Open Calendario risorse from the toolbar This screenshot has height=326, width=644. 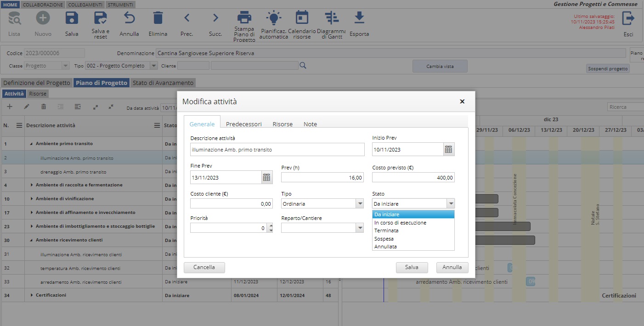point(302,18)
